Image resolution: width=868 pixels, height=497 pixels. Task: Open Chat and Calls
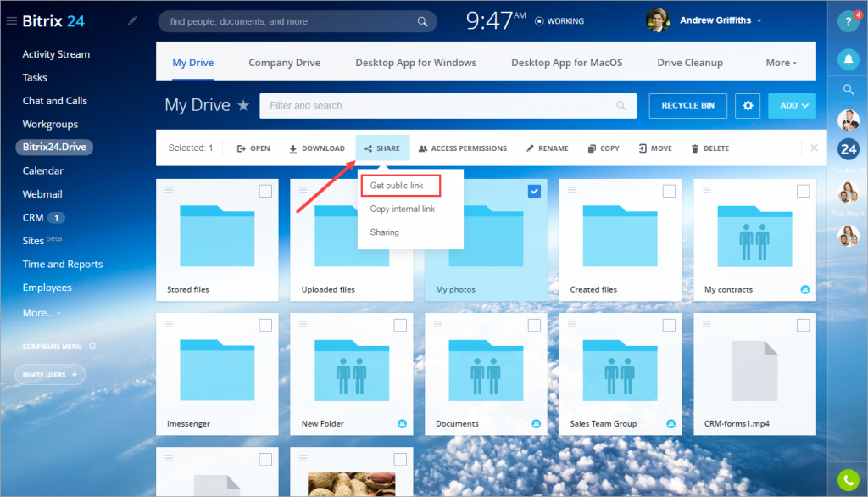pyautogui.click(x=54, y=101)
